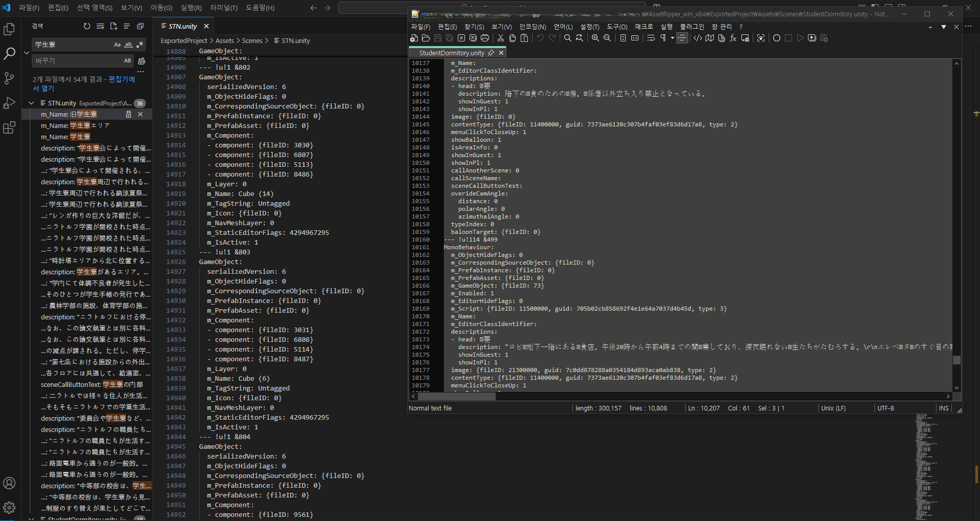Screen dimensions: 980x521
Task: Click Notepad++ vertical scrollbar thumb
Action: point(956,360)
